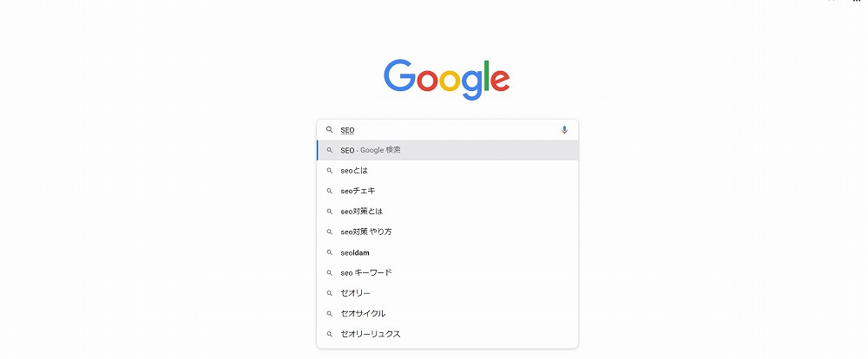Click the Google logo
The height and width of the screenshot is (359, 868).
(x=447, y=80)
